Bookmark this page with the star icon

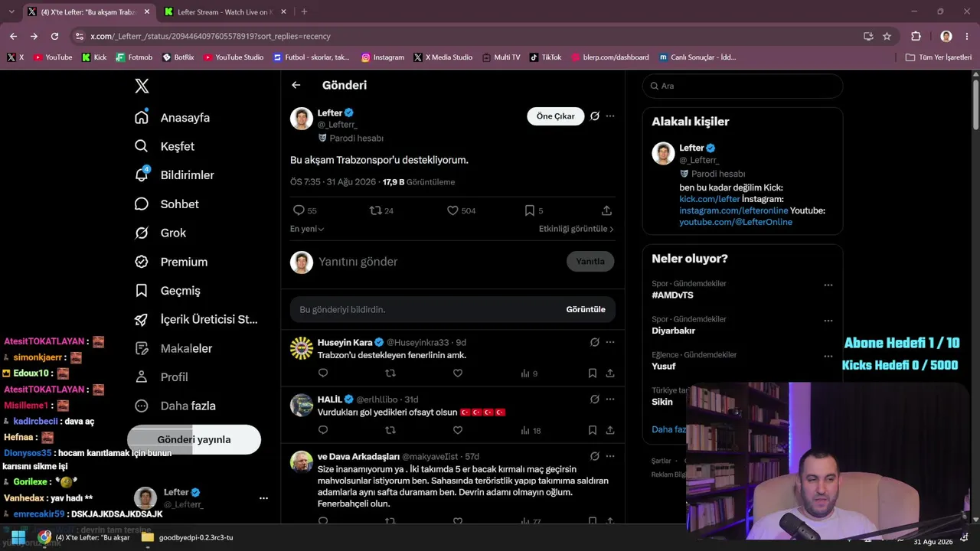coord(887,36)
